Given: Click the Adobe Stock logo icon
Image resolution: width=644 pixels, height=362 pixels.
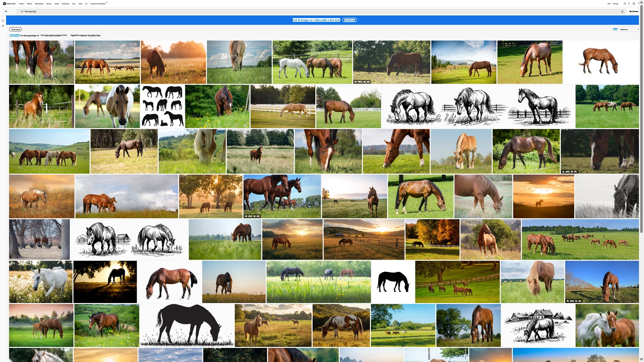Looking at the screenshot, I should [4, 4].
